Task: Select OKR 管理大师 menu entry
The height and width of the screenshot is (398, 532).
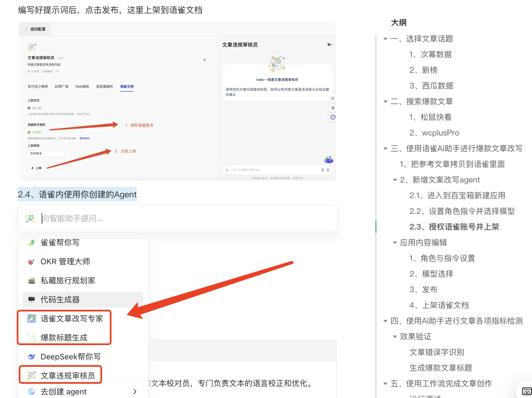Action: pyautogui.click(x=83, y=262)
